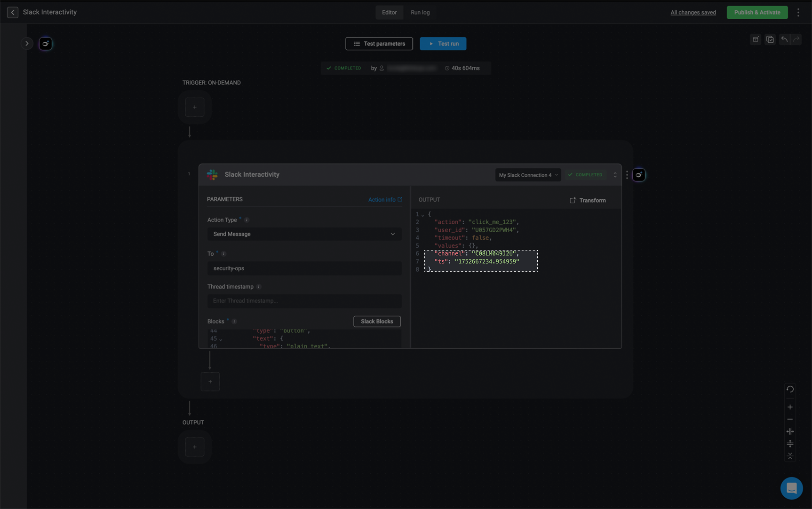Reset the canvas view with the circular arrow
The height and width of the screenshot is (509, 812).
(790, 389)
